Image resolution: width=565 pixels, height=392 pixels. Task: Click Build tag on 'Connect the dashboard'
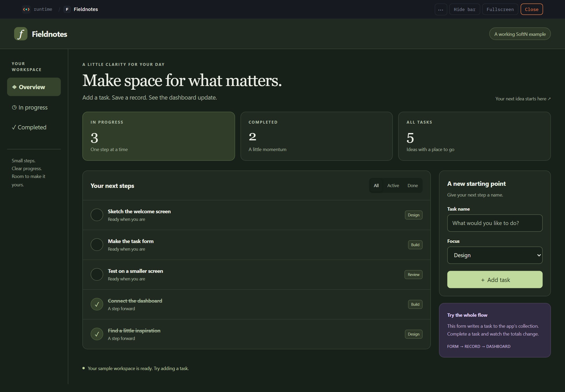tap(415, 304)
